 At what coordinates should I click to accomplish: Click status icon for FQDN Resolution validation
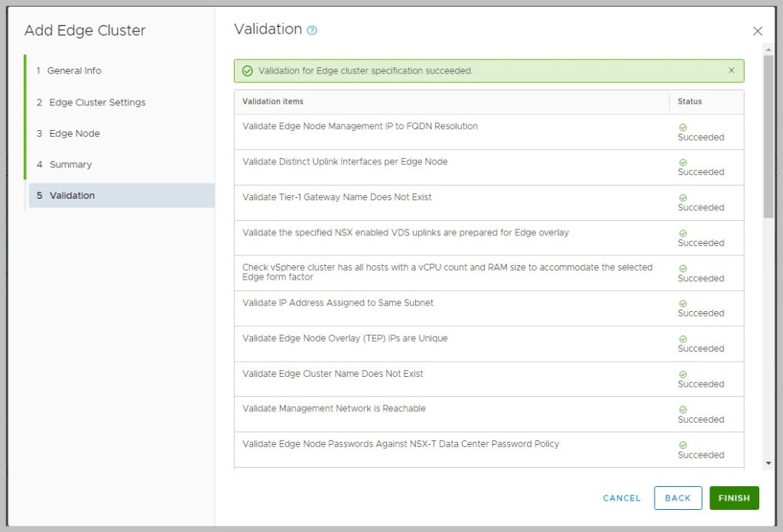click(683, 128)
